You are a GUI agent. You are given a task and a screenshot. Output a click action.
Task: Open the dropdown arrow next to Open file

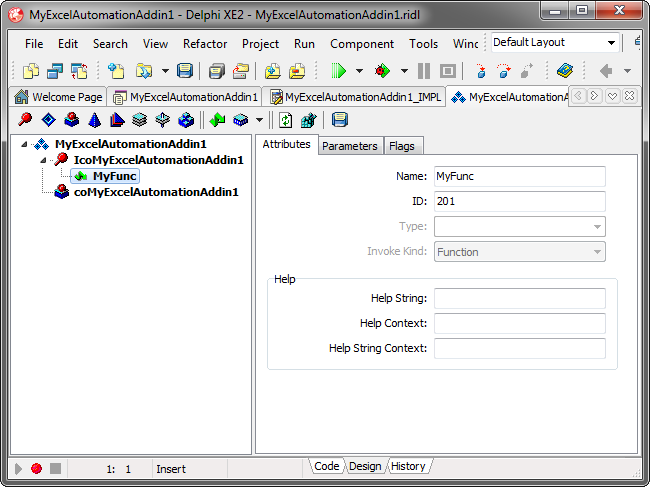coord(165,71)
